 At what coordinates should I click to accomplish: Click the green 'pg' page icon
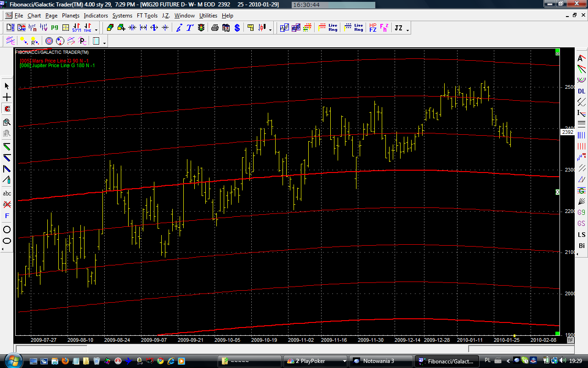point(55,28)
